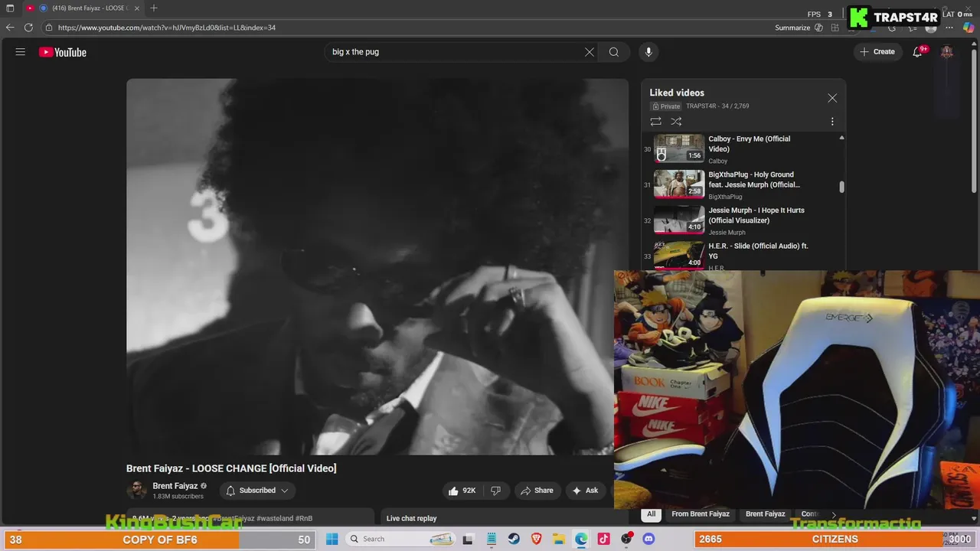Click the browser address bar URL
The height and width of the screenshot is (551, 980).
pyautogui.click(x=167, y=28)
